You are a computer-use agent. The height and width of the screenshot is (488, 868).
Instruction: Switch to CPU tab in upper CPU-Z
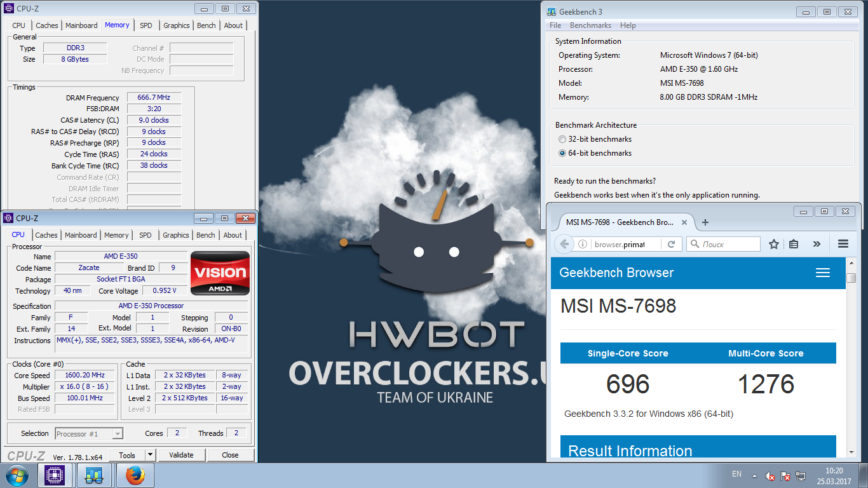tap(19, 25)
